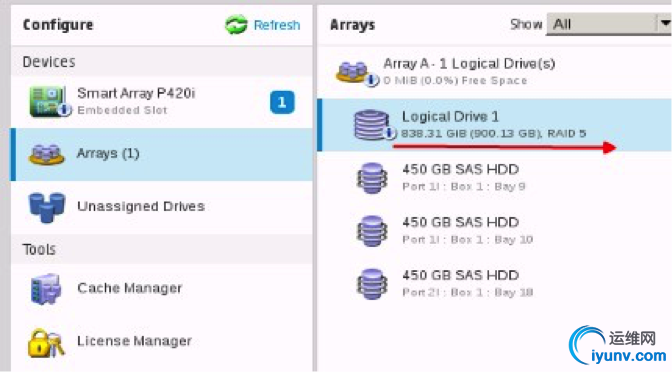Open Unassigned Drives list
The image size is (672, 372).
[162, 207]
